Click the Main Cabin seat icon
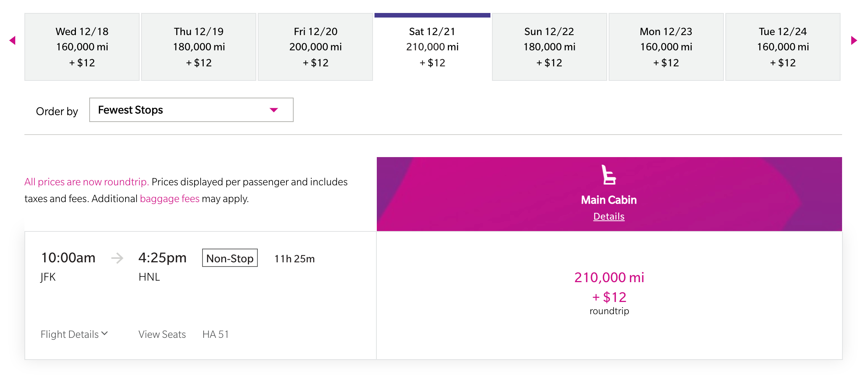 coord(609,175)
